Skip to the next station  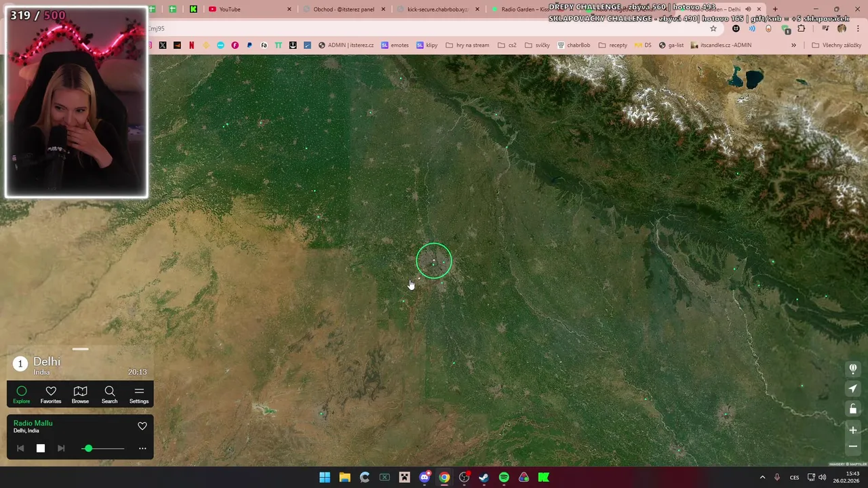[x=61, y=448]
